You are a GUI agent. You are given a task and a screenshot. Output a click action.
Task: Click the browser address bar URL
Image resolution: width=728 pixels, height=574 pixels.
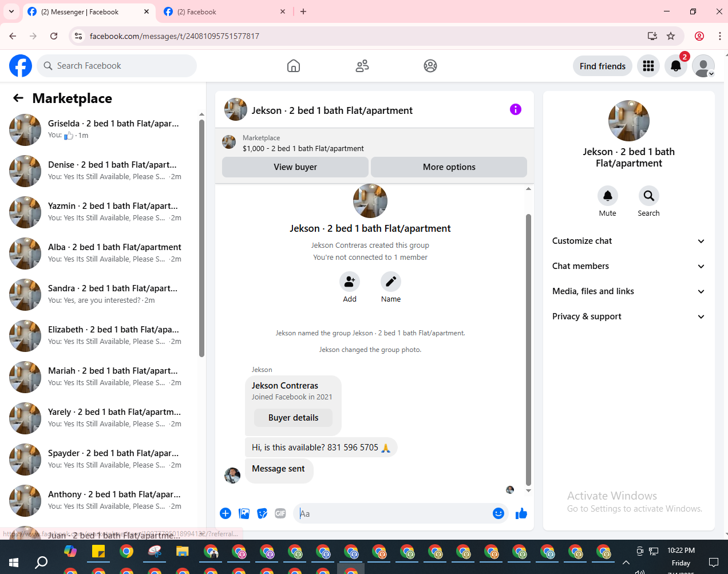175,36
